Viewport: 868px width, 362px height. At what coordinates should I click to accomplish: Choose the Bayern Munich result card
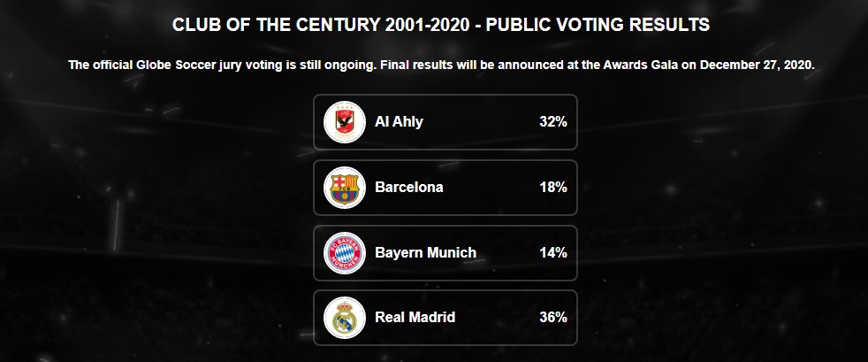tap(445, 253)
